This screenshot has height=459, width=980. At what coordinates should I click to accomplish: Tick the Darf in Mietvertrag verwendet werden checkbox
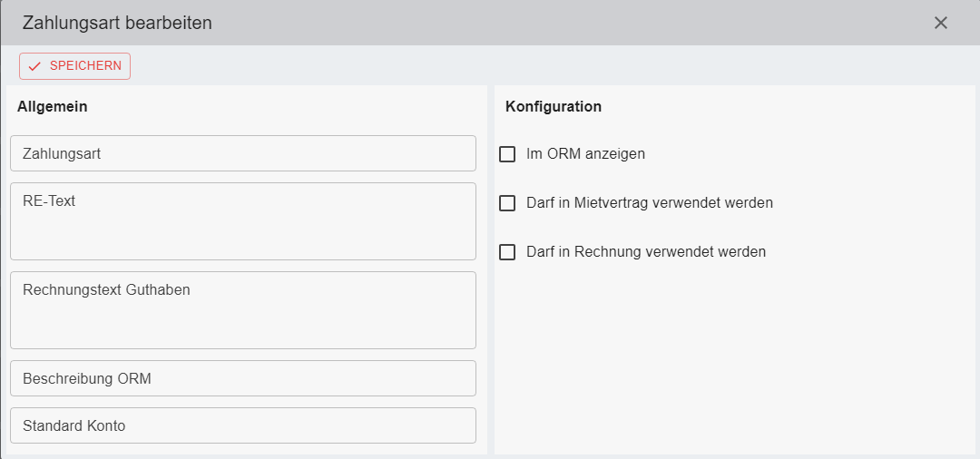coord(507,203)
